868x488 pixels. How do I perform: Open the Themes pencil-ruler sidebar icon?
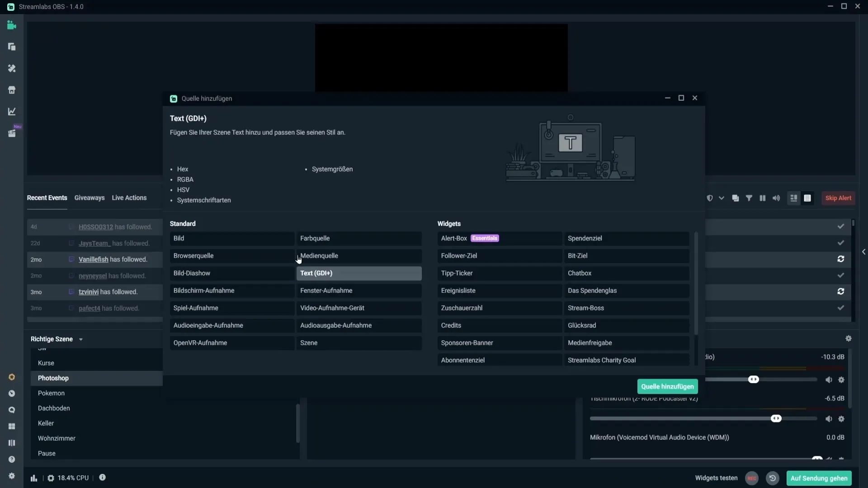point(12,68)
